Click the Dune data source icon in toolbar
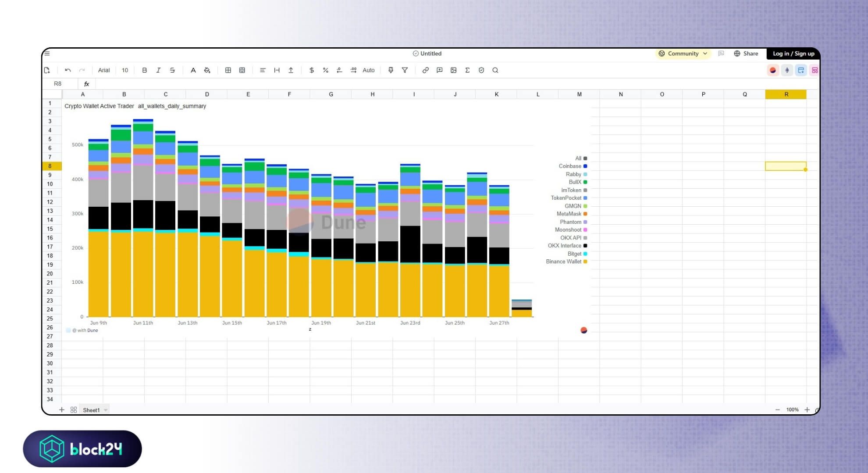Viewport: 868px width, 473px height. pos(773,70)
